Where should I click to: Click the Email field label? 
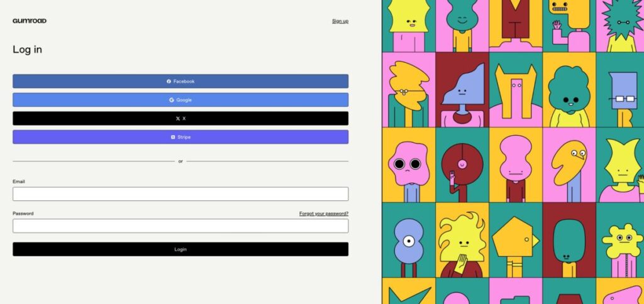pos(19,182)
